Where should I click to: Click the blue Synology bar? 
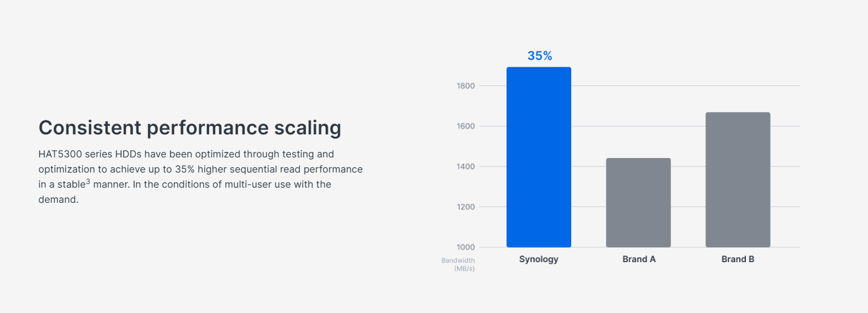click(x=539, y=157)
